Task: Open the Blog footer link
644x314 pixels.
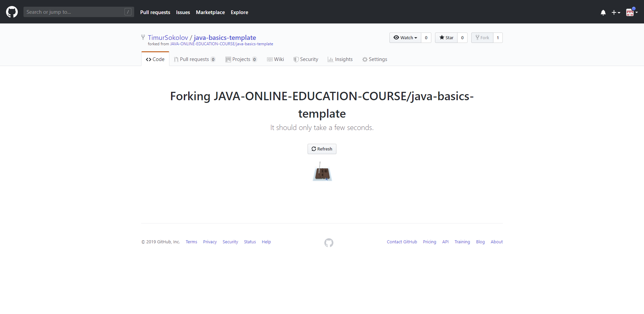Action: (x=480, y=242)
